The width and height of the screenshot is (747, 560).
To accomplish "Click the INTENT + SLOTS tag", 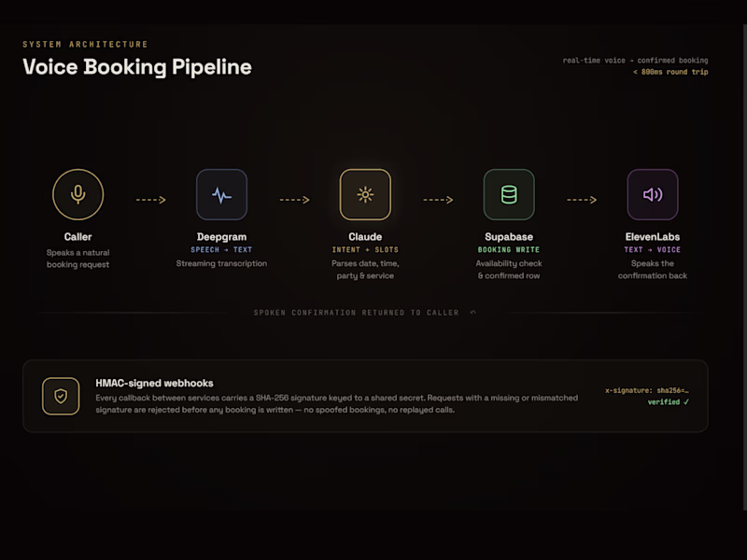I will [x=365, y=249].
